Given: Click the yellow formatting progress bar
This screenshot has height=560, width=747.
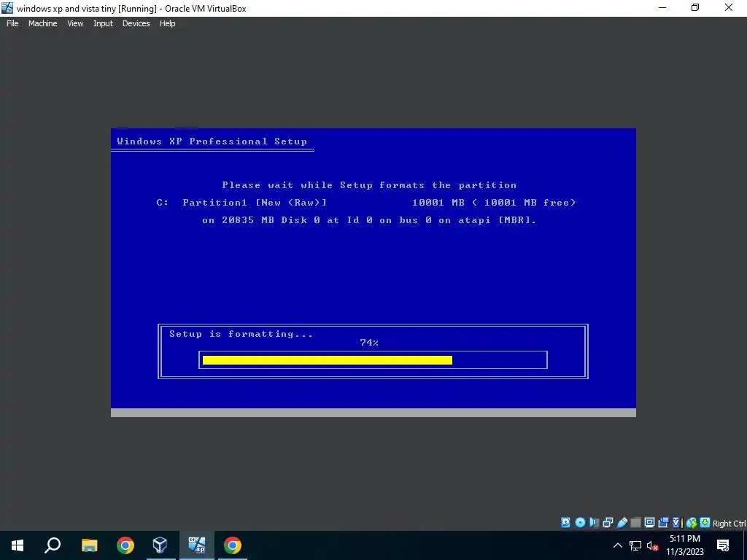Looking at the screenshot, I should pos(328,360).
